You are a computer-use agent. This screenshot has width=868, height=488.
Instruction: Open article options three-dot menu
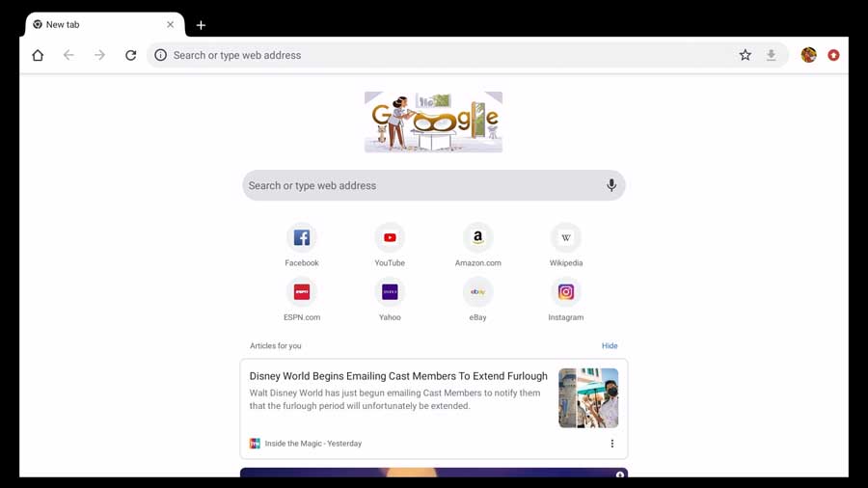[611, 444]
